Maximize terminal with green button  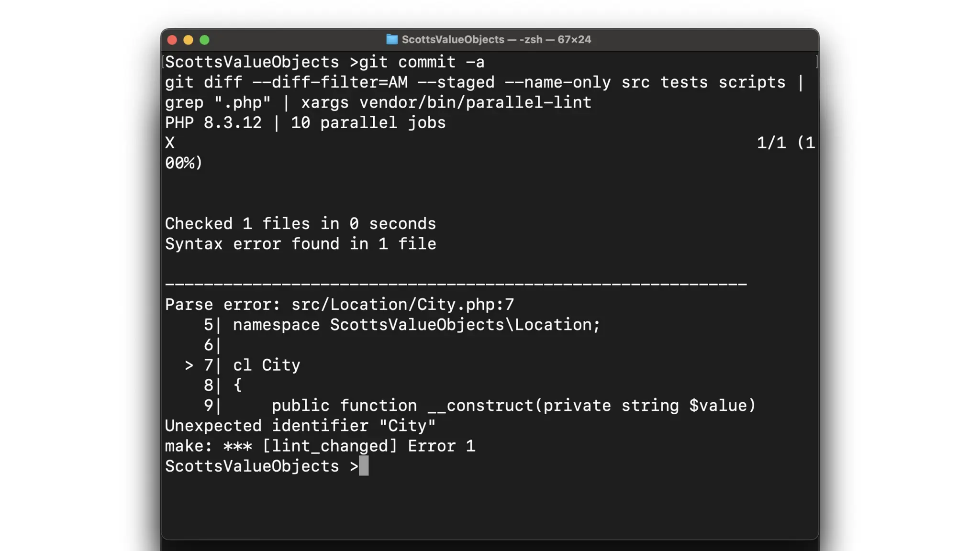pyautogui.click(x=204, y=40)
